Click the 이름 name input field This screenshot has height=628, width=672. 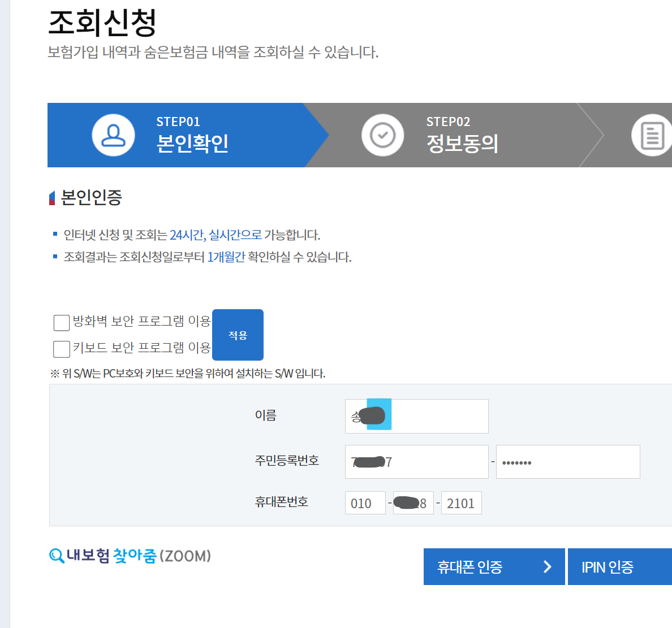coord(416,416)
